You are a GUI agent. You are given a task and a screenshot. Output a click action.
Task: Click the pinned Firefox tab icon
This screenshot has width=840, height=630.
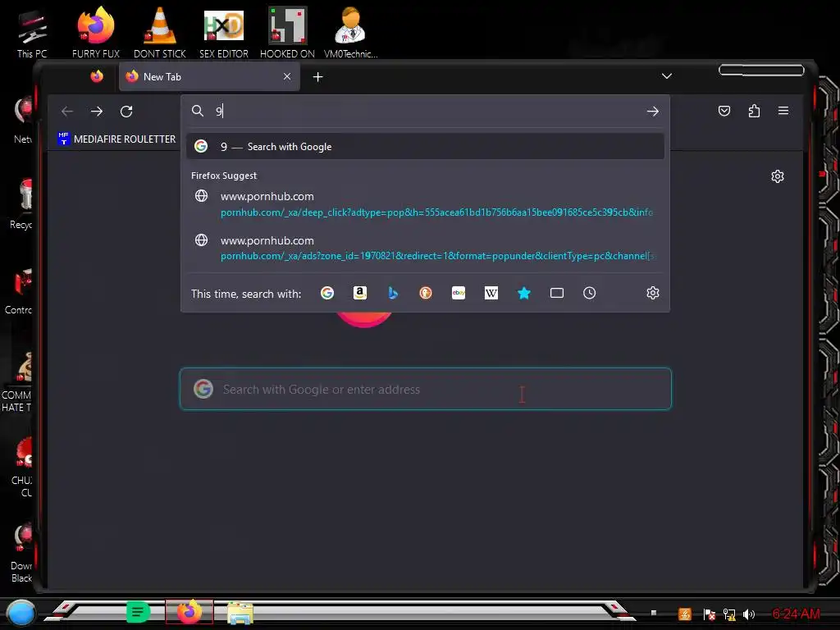tap(97, 76)
